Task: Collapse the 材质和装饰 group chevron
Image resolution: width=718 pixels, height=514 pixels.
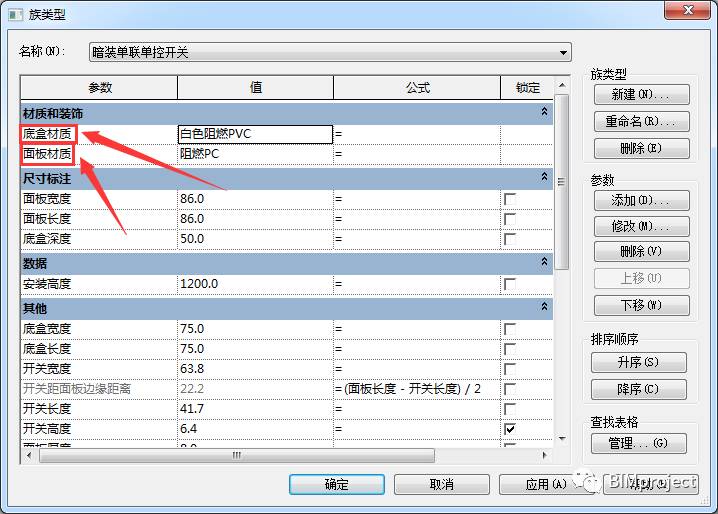Action: [x=544, y=111]
